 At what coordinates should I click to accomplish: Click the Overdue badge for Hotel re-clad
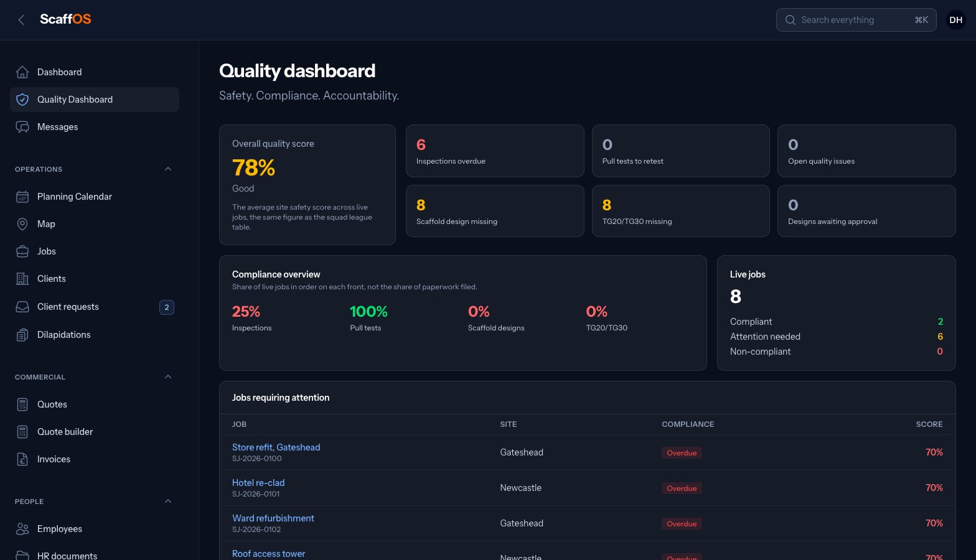coord(682,488)
